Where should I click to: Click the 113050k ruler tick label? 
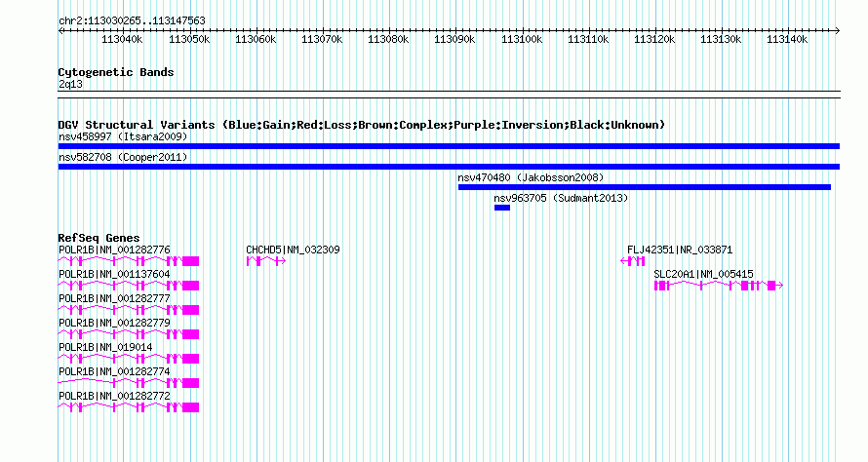[189, 39]
